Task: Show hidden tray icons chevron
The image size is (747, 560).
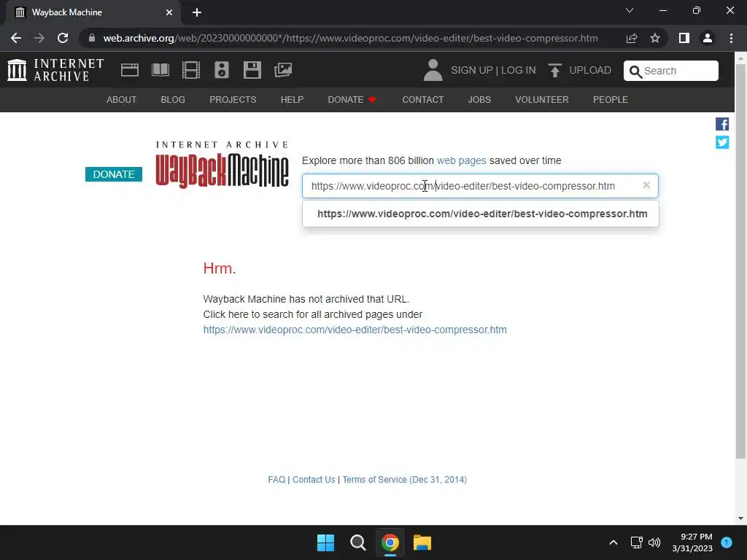Action: point(613,542)
